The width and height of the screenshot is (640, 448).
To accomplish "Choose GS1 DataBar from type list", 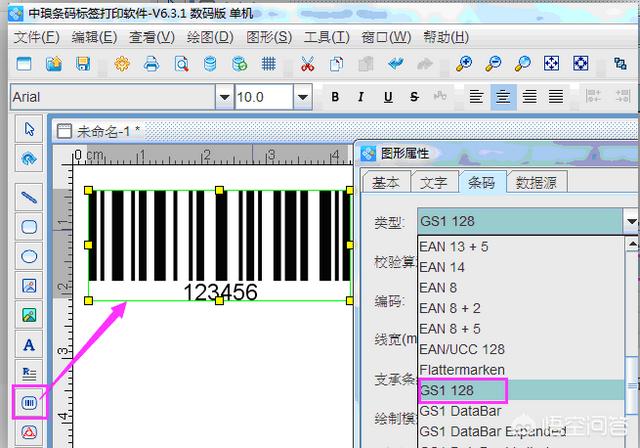I will (x=521, y=411).
